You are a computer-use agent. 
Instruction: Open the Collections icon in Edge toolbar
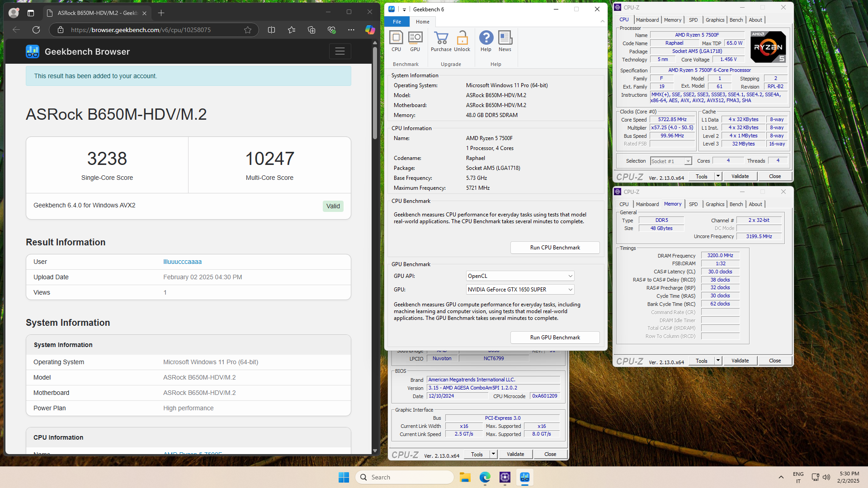coord(311,30)
